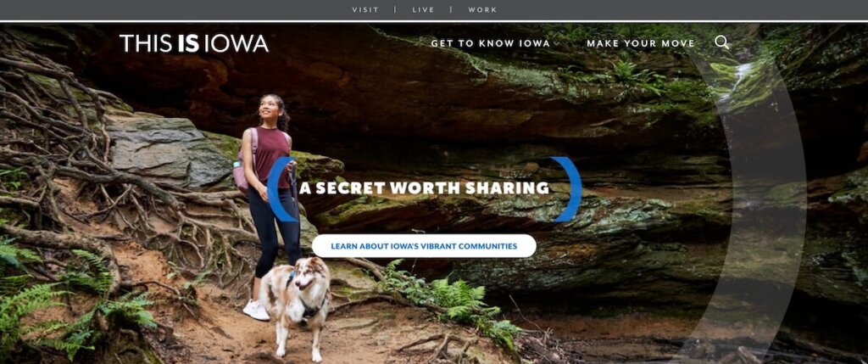Open the Get To Know Iowa menu
The height and width of the screenshot is (364, 868).
point(491,43)
